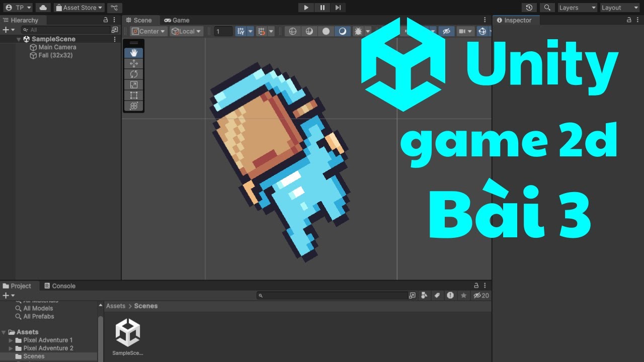Click Hierarchy search-by-type icon
The image size is (644, 362).
click(x=114, y=30)
